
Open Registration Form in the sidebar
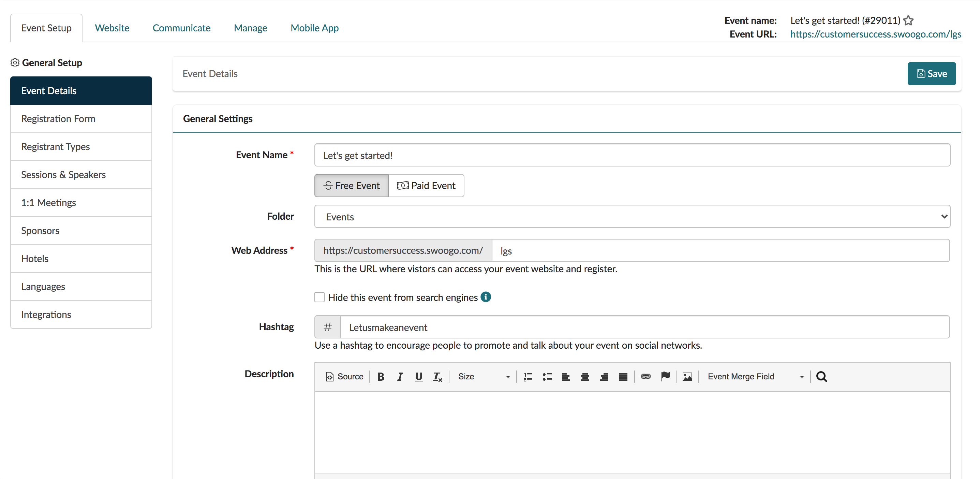pos(58,119)
